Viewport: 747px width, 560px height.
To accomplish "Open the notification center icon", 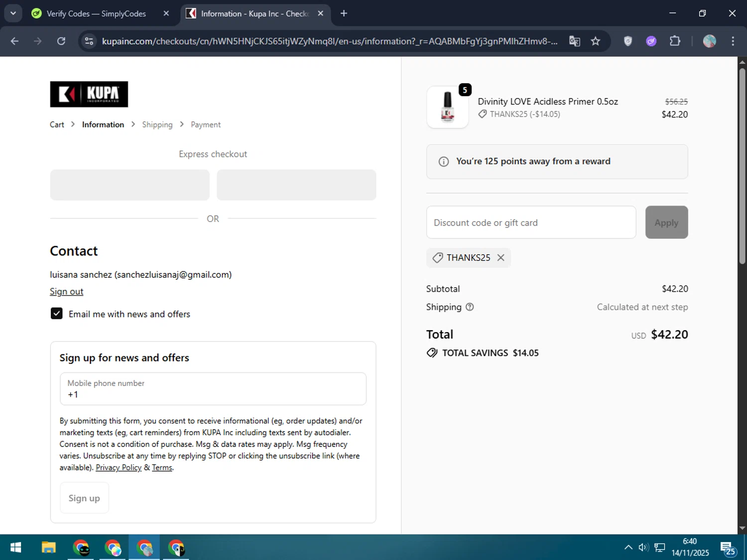I will click(x=728, y=548).
